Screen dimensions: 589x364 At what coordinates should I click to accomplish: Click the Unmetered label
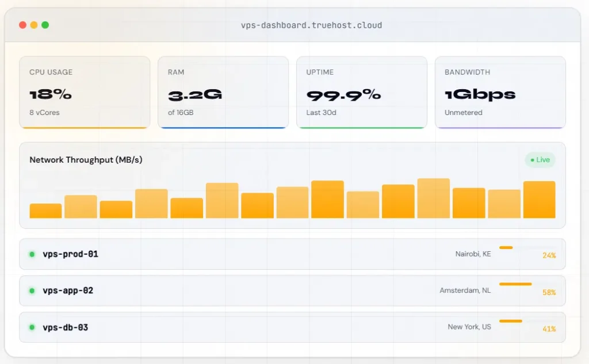(464, 112)
